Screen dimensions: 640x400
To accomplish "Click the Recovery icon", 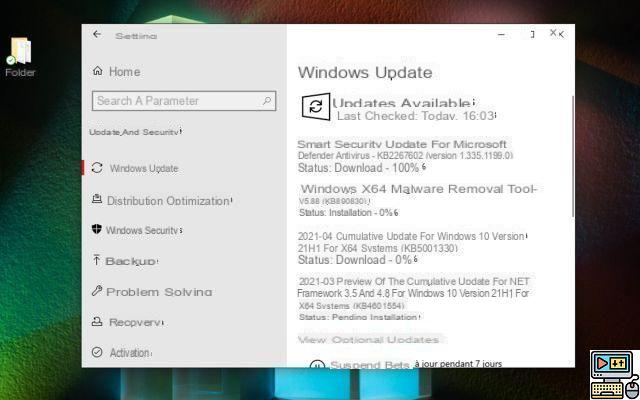I will click(x=97, y=322).
